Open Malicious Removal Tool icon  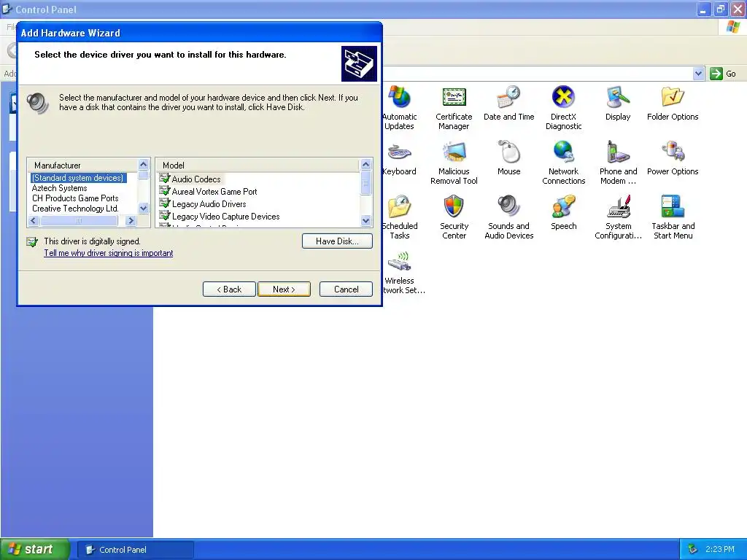tap(454, 153)
